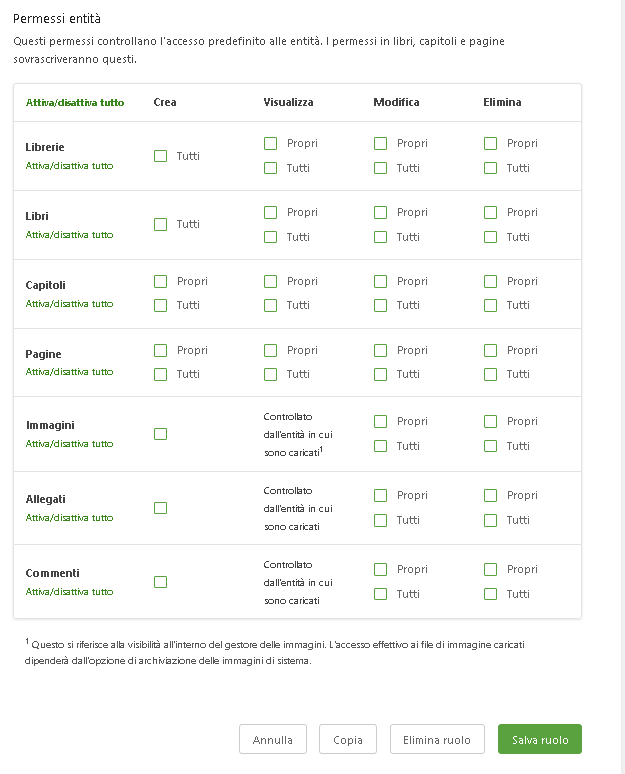Save with the Salva ruolo button

pos(540,740)
